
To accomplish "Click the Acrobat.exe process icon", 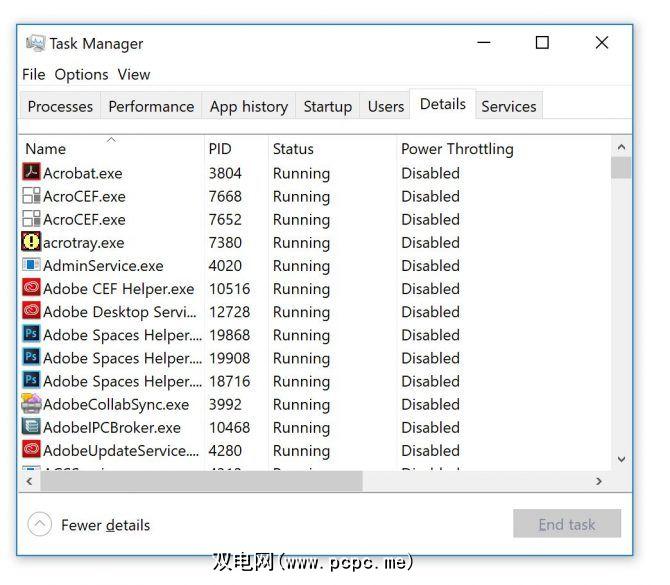I will click(x=31, y=173).
